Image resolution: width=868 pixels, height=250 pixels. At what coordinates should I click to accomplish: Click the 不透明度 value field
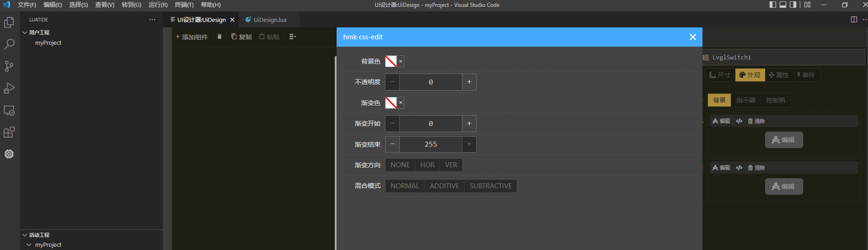point(431,82)
